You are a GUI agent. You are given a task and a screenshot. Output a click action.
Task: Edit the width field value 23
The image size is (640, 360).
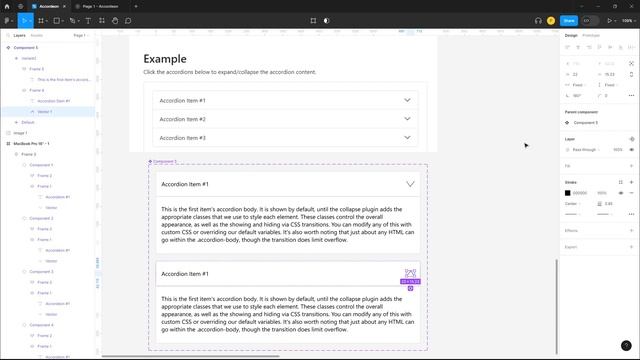point(576,74)
